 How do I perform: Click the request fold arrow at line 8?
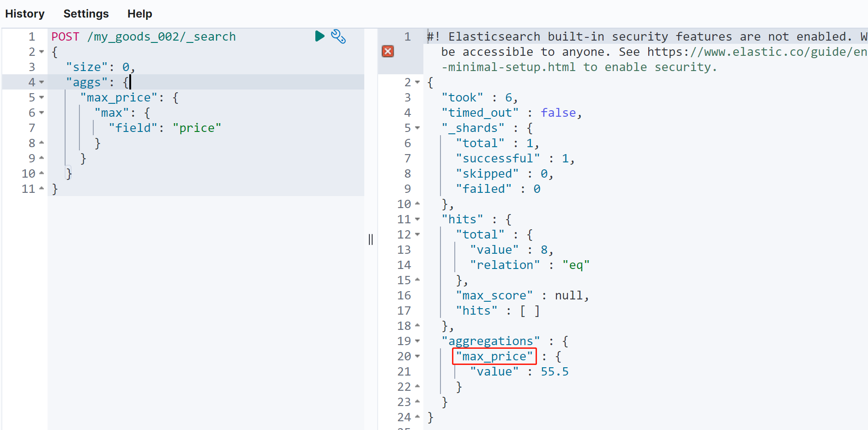(x=42, y=143)
